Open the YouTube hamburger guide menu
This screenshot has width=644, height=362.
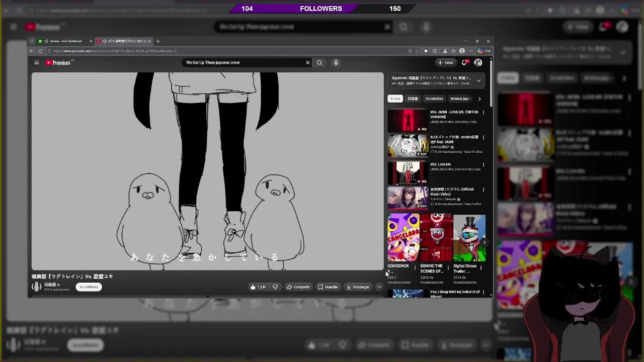[36, 63]
